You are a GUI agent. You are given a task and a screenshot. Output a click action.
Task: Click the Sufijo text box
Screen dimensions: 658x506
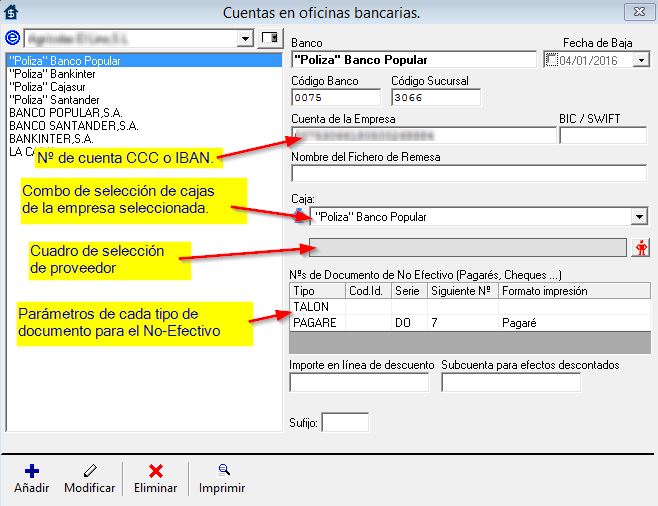(345, 423)
